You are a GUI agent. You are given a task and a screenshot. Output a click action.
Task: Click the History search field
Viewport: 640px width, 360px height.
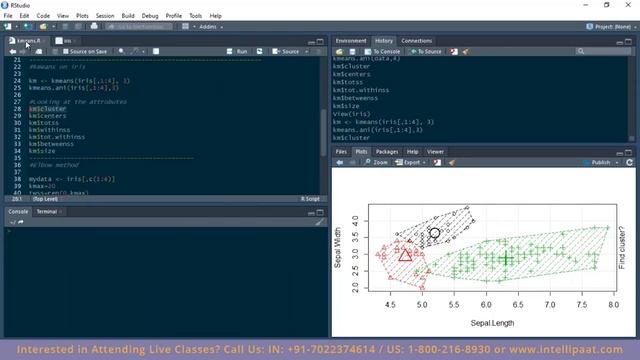point(602,51)
